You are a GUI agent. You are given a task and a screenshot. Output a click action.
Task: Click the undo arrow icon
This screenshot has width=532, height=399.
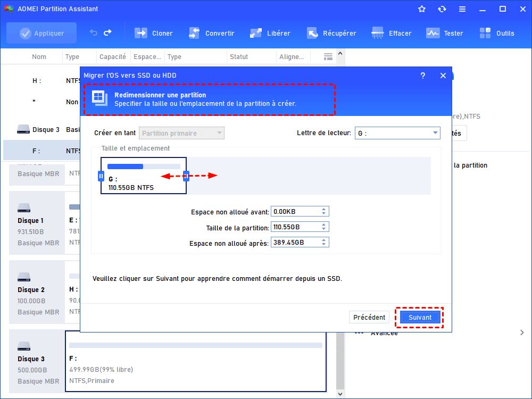point(93,33)
